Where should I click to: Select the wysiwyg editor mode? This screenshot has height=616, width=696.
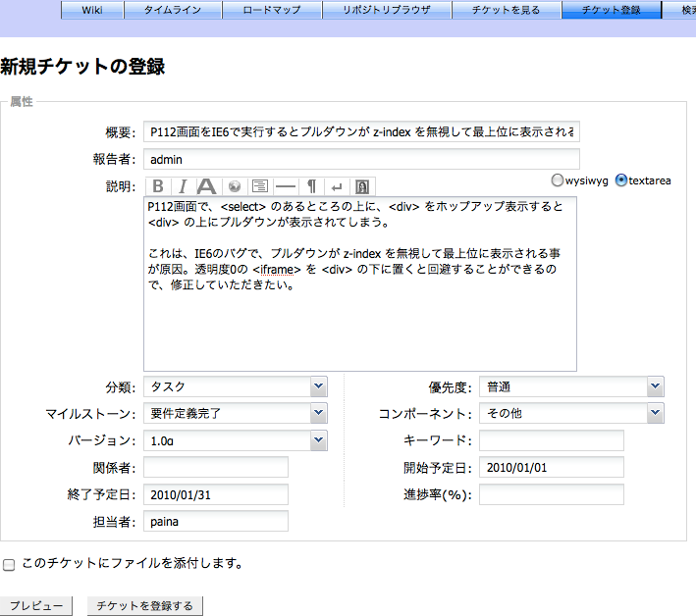pyautogui.click(x=558, y=180)
